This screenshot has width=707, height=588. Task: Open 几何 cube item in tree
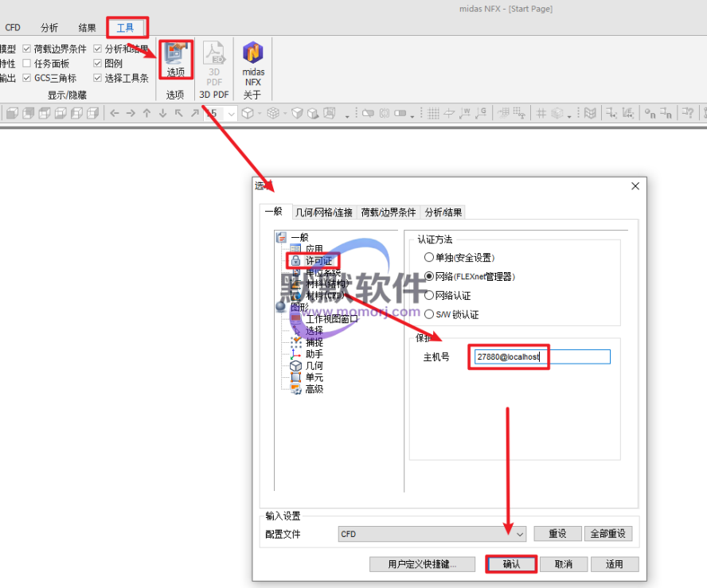[x=314, y=365]
